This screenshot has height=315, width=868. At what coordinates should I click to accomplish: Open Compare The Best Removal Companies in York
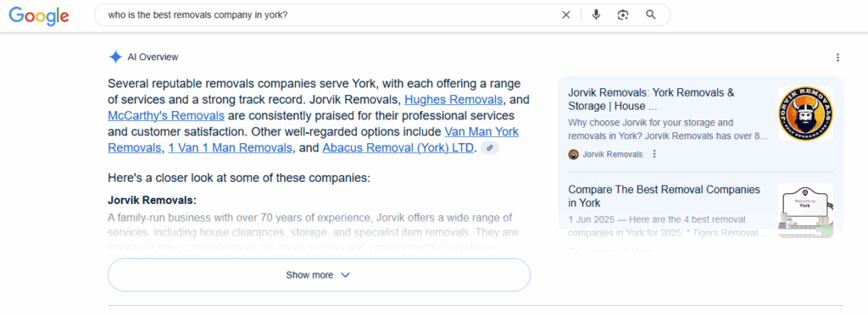click(x=664, y=196)
